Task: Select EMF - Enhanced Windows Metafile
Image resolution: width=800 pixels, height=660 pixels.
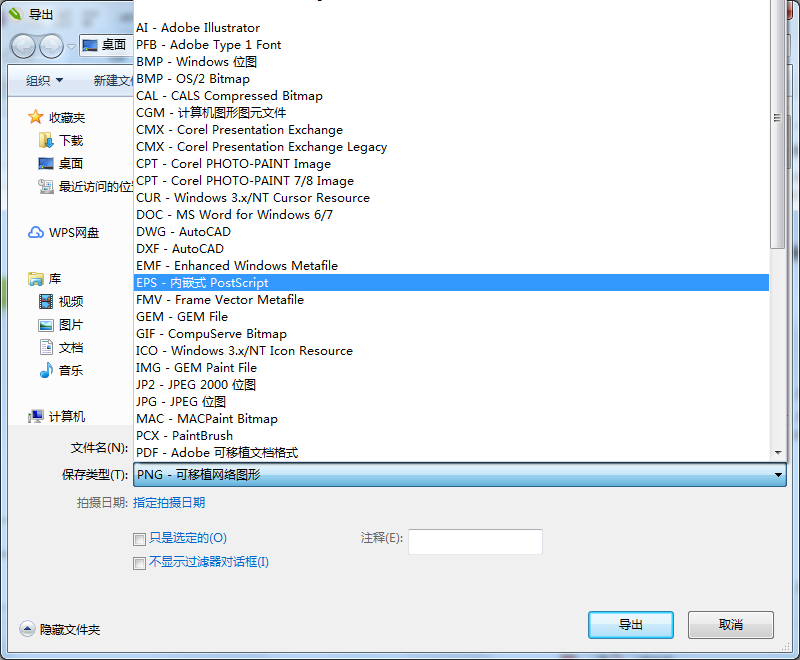Action: pos(452,266)
